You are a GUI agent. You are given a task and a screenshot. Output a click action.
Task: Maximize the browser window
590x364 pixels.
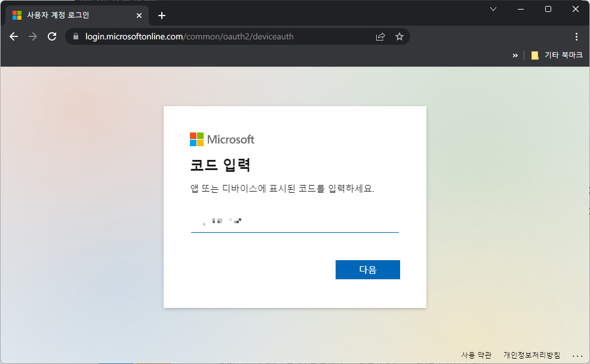(x=548, y=9)
